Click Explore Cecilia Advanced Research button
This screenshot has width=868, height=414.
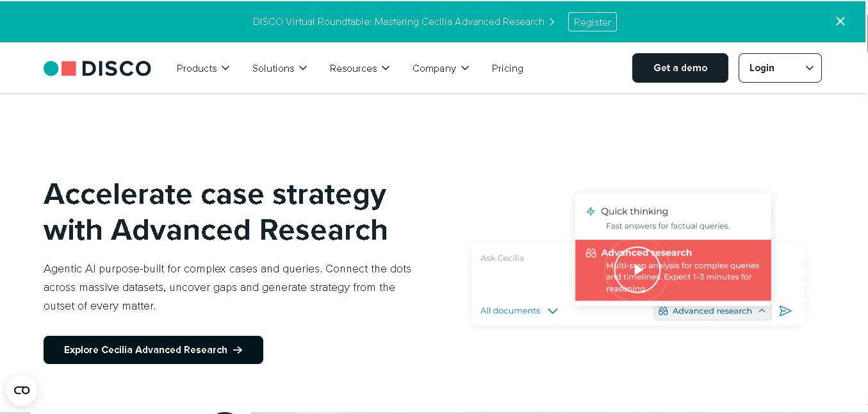pyautogui.click(x=153, y=350)
